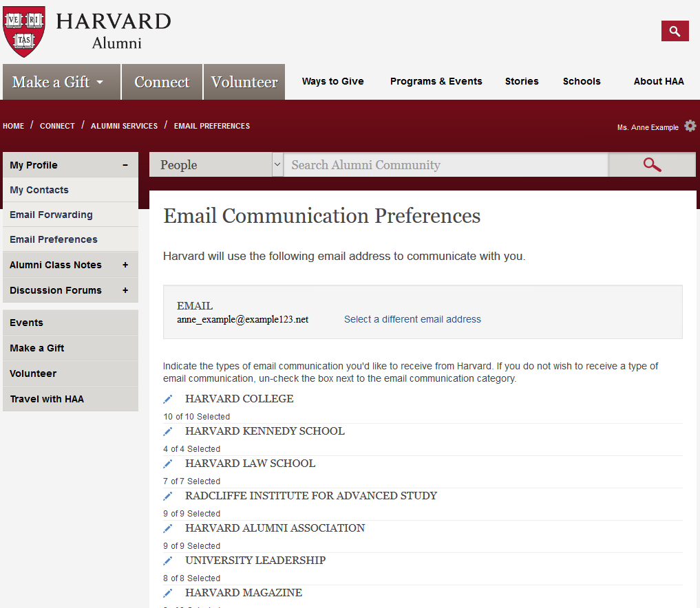
Task: Edit Harvard Magazine pencil icon
Action: pyautogui.click(x=168, y=593)
